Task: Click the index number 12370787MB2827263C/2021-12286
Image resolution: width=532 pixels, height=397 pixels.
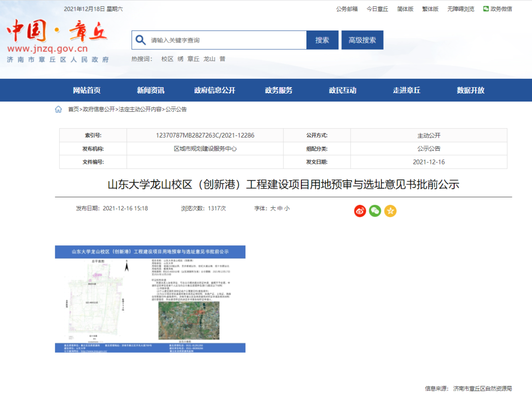Action: pos(205,135)
